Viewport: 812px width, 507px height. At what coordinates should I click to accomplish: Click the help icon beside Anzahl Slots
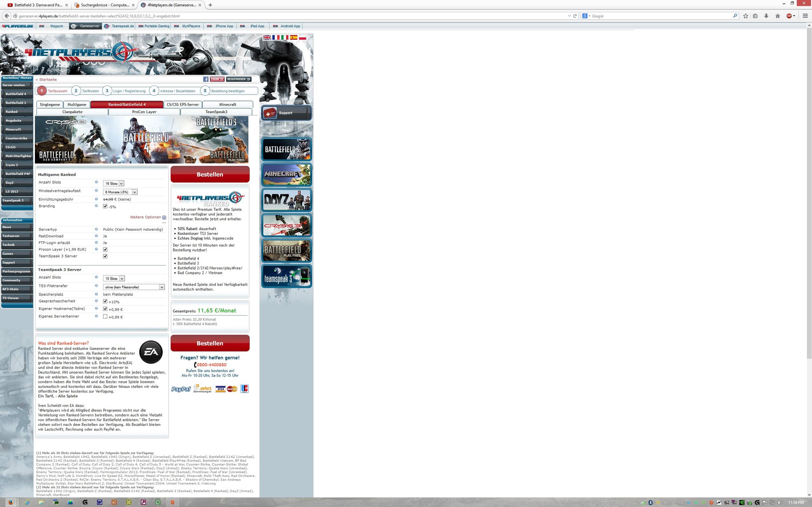tap(96, 182)
